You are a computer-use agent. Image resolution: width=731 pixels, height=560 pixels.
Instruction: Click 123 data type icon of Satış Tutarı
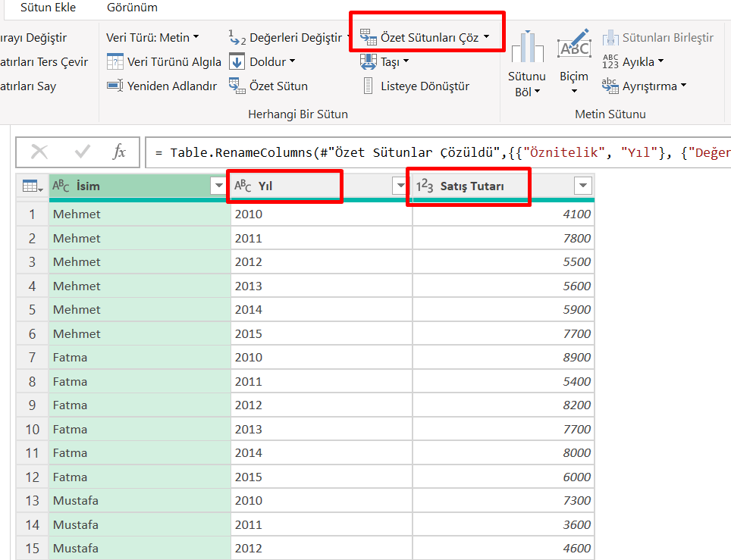click(x=425, y=186)
